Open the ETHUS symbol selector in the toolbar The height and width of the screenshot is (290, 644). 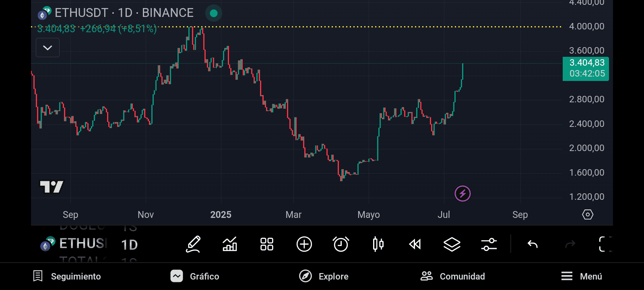pos(74,244)
